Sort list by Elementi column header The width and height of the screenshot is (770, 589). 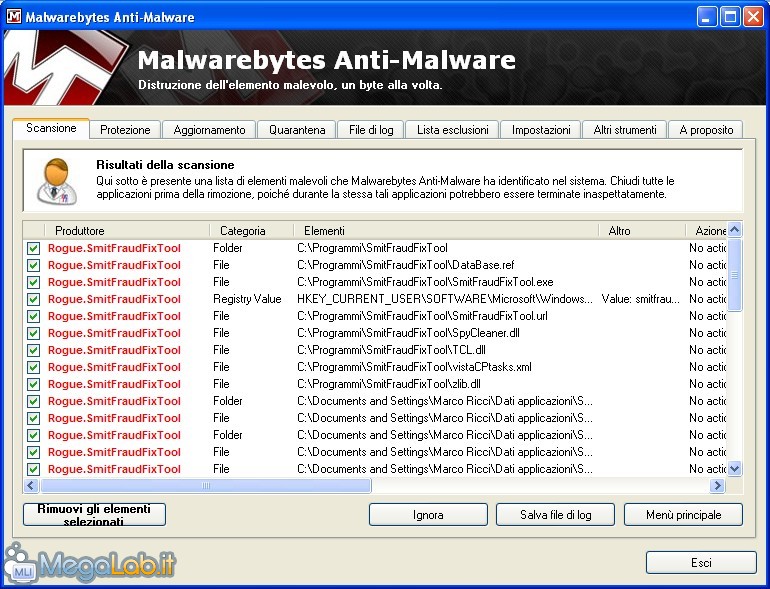[x=446, y=230]
